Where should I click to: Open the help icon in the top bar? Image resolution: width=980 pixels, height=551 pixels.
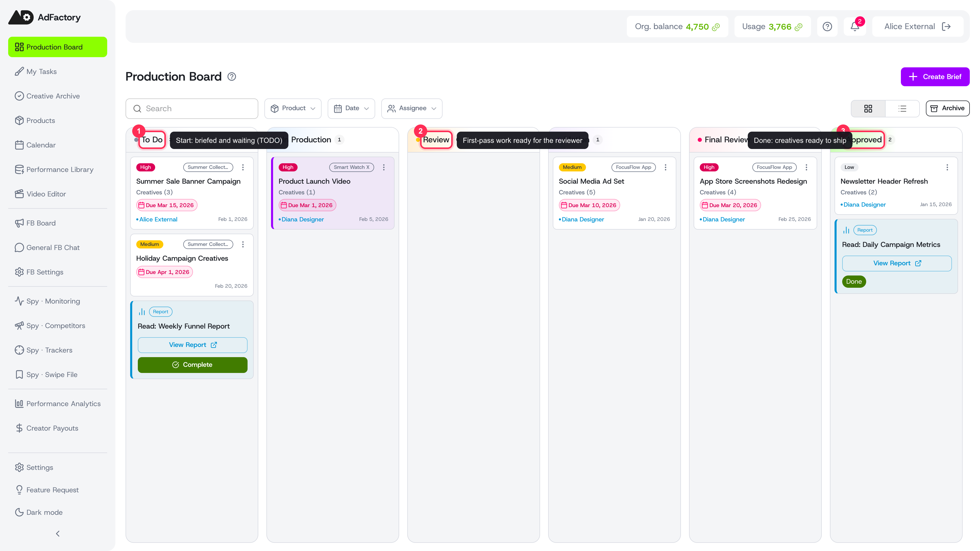[x=827, y=27]
